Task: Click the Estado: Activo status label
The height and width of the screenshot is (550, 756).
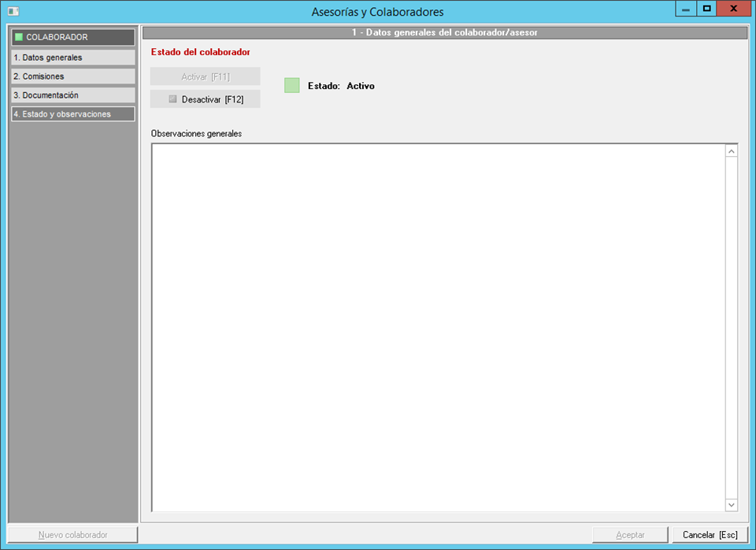Action: pos(341,86)
